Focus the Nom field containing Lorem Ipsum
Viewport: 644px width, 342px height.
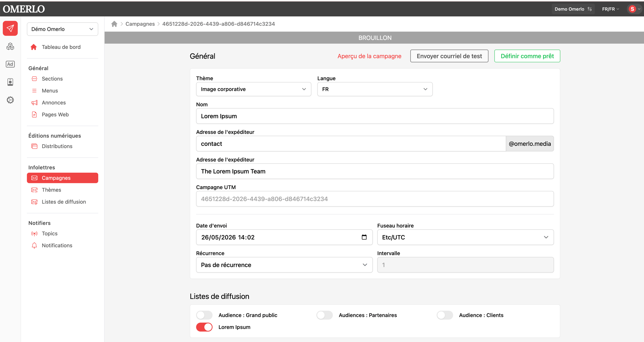pos(375,116)
